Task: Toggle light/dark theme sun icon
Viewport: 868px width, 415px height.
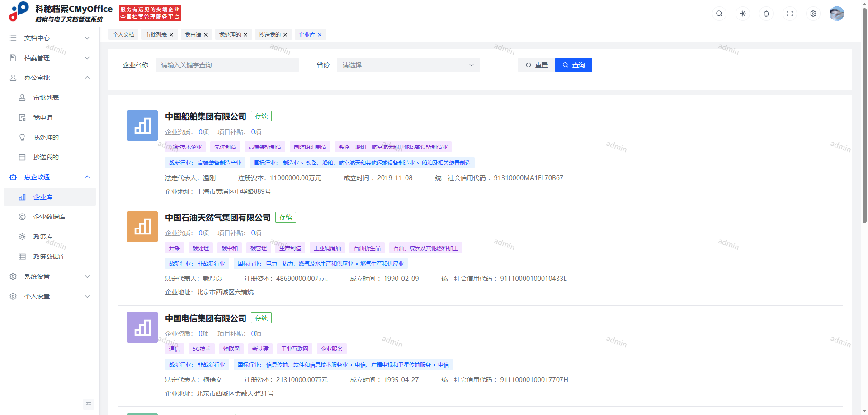Action: [742, 14]
